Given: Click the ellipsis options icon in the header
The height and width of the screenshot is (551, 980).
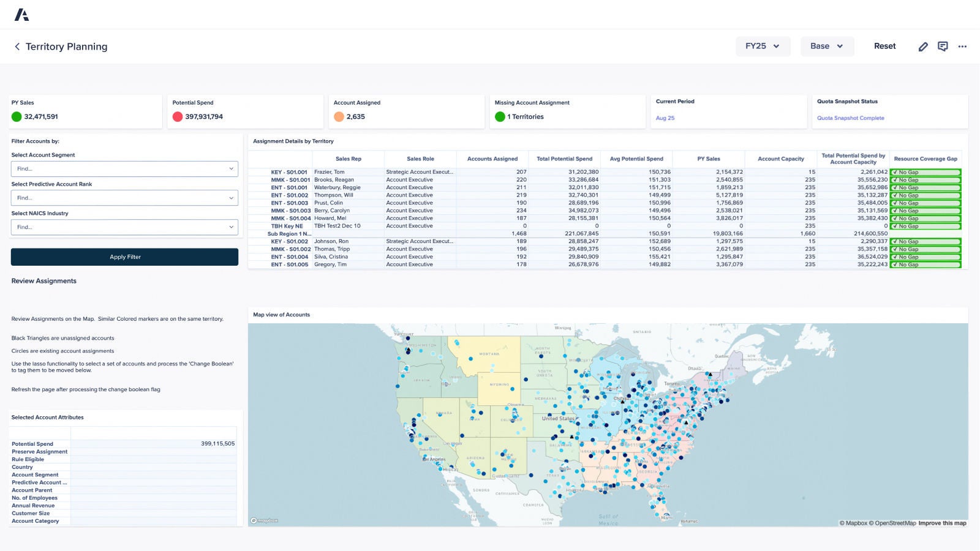Looking at the screenshot, I should tap(962, 46).
